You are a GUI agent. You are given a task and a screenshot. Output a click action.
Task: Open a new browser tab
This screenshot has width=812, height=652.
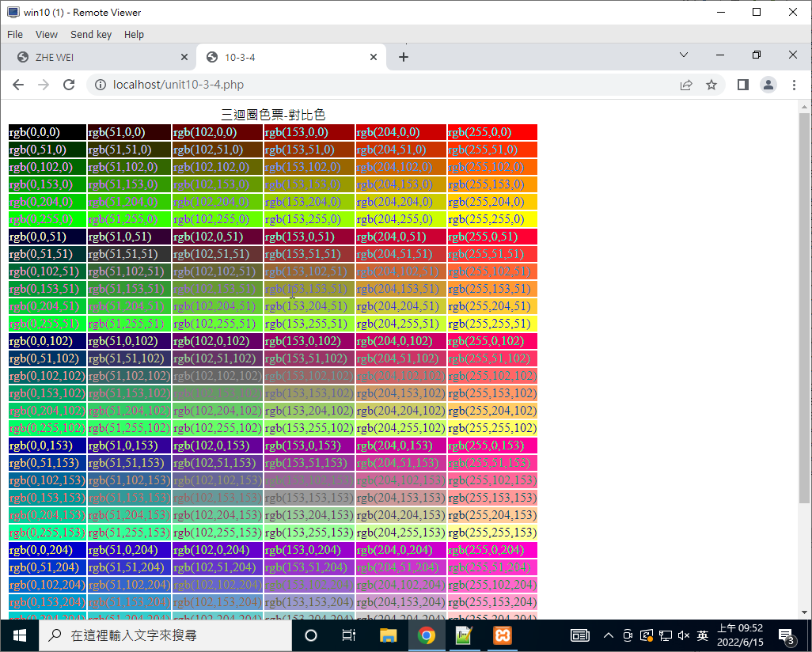point(404,57)
